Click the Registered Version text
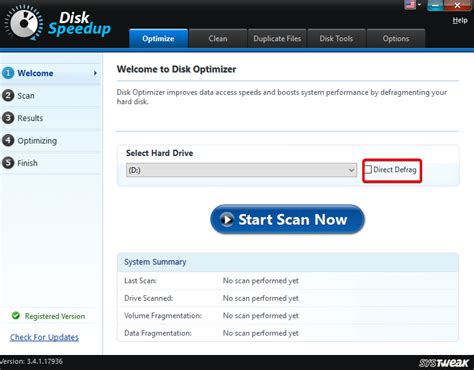 (x=55, y=316)
